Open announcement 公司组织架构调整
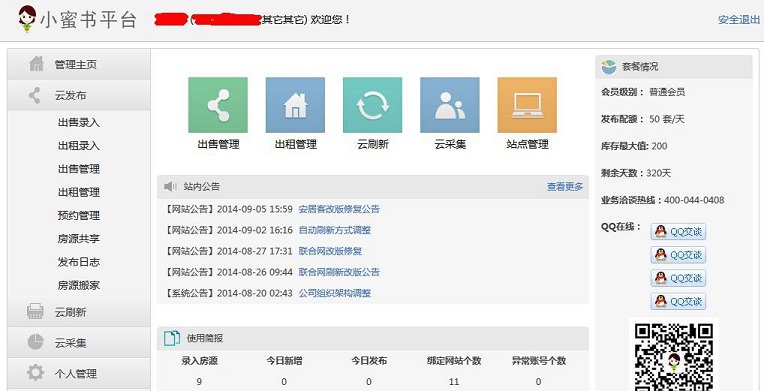Screen dimensions: 764x391 [x=335, y=293]
